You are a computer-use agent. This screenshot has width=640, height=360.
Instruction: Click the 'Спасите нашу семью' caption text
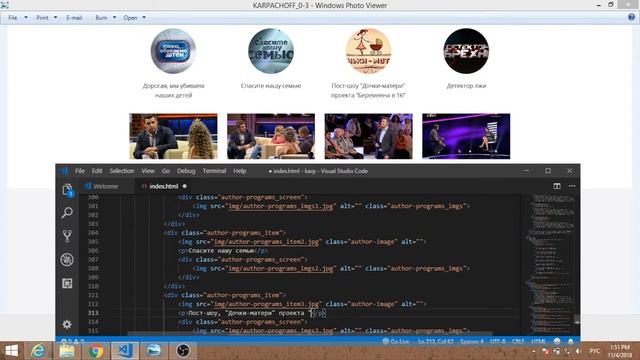[271, 86]
